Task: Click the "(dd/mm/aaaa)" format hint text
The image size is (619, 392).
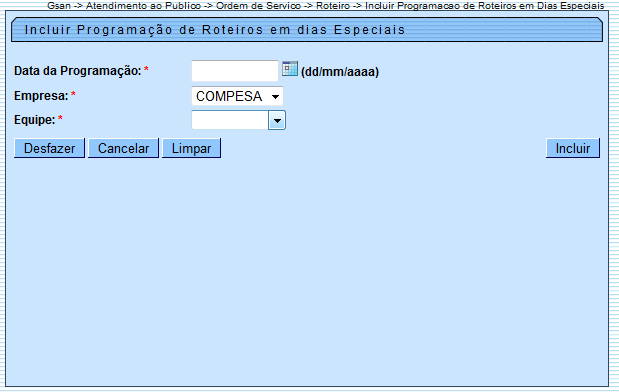Action: (x=340, y=72)
